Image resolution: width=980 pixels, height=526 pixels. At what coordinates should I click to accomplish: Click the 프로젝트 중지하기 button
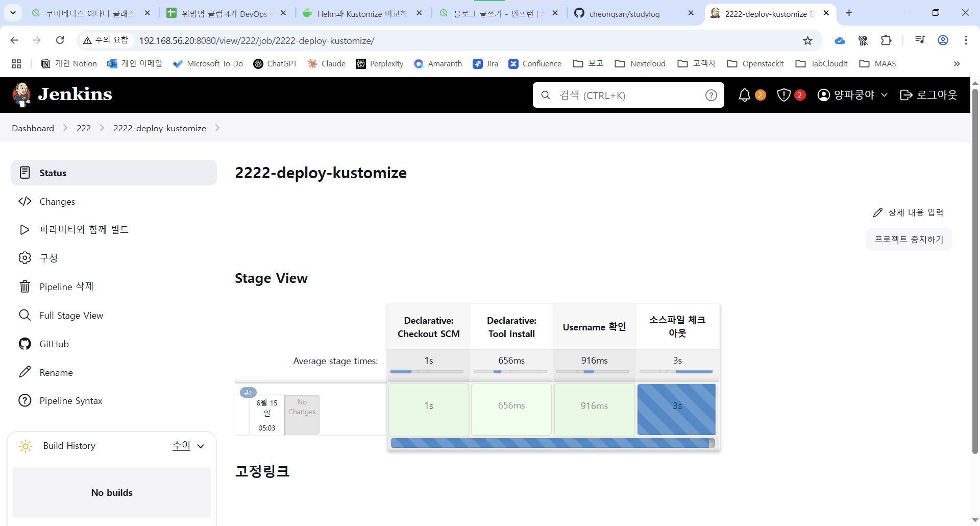[x=909, y=240]
